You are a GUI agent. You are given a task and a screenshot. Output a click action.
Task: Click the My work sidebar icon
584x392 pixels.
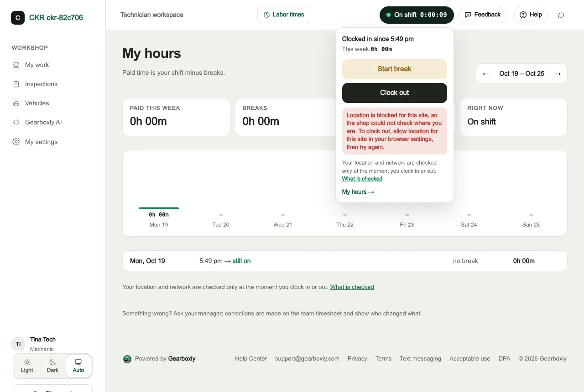tap(16, 65)
